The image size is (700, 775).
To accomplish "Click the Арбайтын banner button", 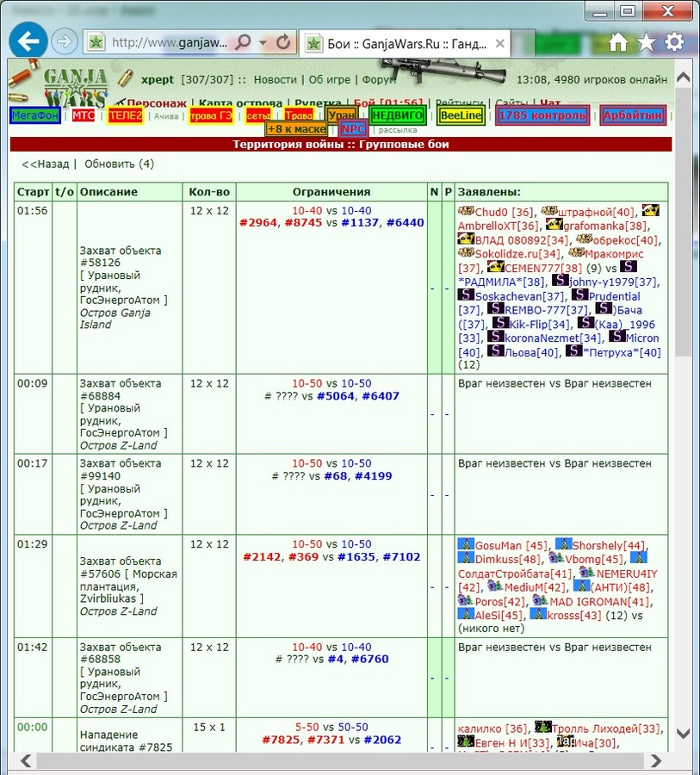I will (632, 115).
